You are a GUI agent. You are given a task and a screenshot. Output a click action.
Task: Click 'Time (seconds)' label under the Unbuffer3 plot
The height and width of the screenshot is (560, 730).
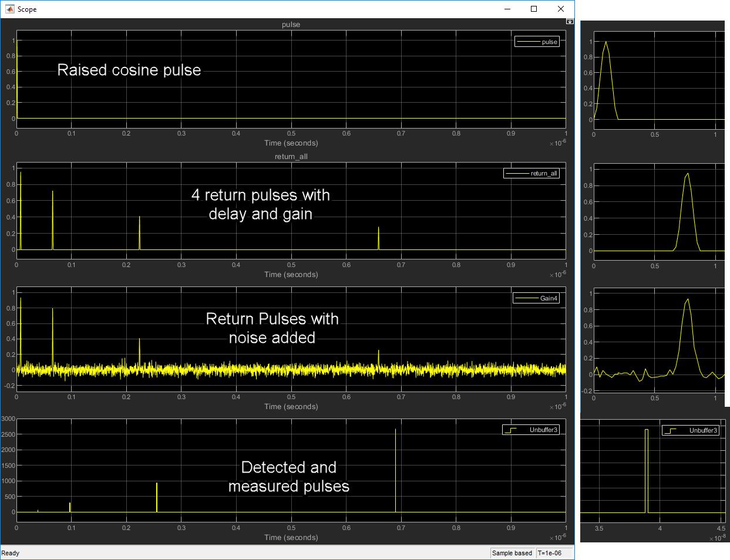tap(291, 538)
